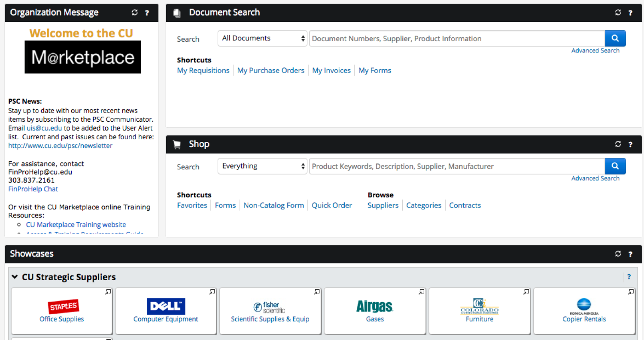This screenshot has height=340, width=644.
Task: Open help for Shop panel
Action: coord(630,144)
